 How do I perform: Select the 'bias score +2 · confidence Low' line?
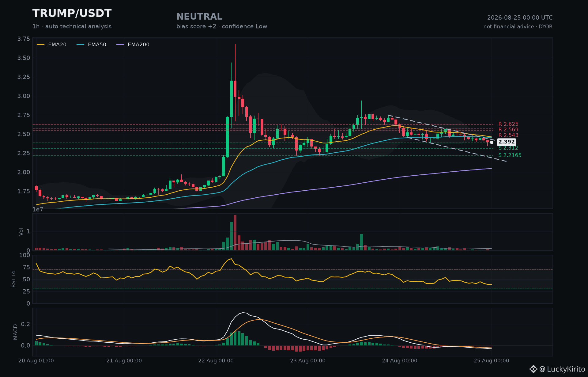click(222, 26)
